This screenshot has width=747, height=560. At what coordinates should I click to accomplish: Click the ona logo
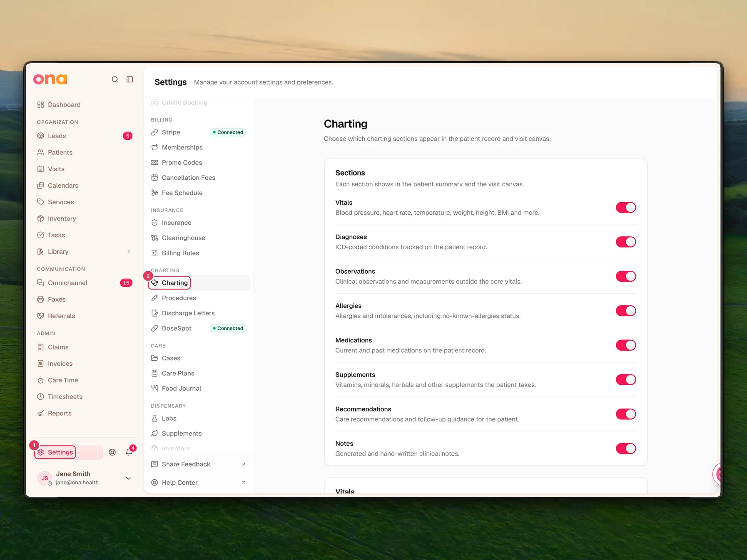(50, 79)
